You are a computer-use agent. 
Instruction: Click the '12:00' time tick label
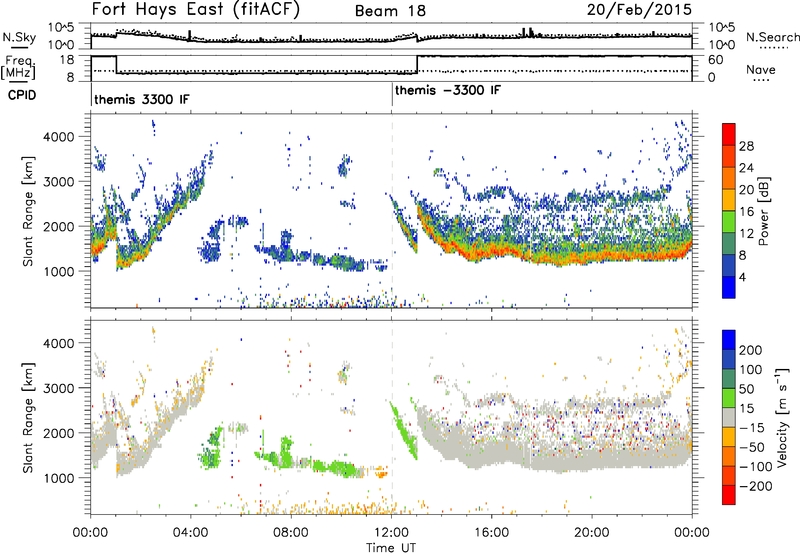(x=391, y=533)
